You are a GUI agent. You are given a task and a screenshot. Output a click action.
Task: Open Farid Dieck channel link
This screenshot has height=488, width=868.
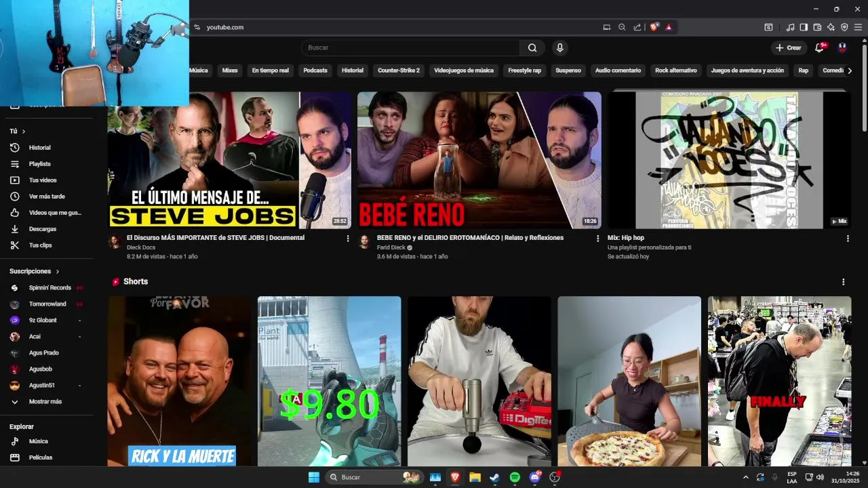point(391,247)
